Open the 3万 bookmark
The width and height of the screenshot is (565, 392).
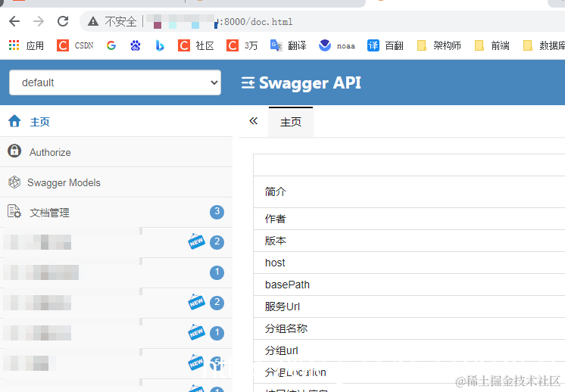pos(242,45)
